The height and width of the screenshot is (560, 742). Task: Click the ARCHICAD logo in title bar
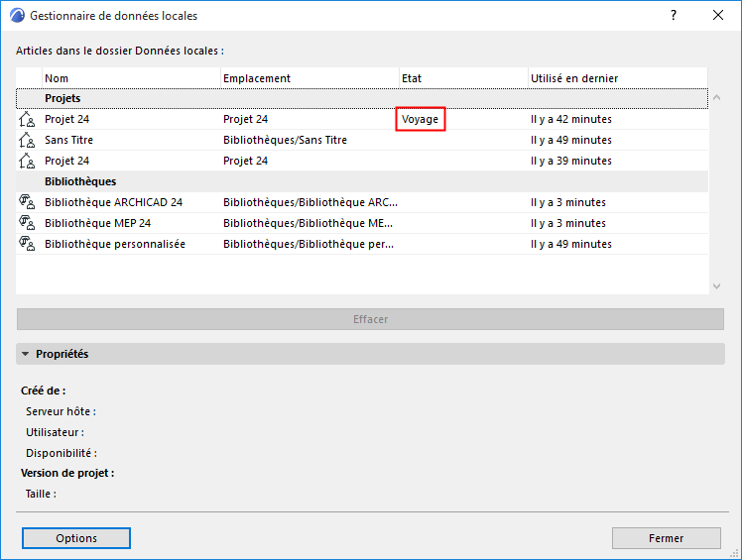[17, 16]
